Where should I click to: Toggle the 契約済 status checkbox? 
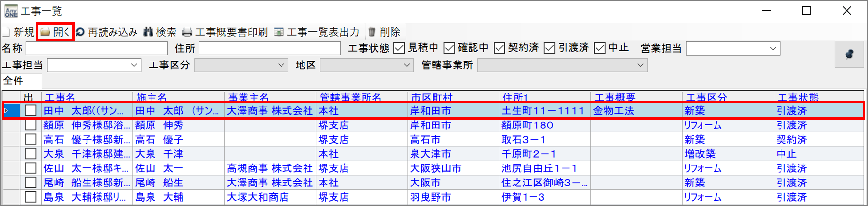[499, 48]
